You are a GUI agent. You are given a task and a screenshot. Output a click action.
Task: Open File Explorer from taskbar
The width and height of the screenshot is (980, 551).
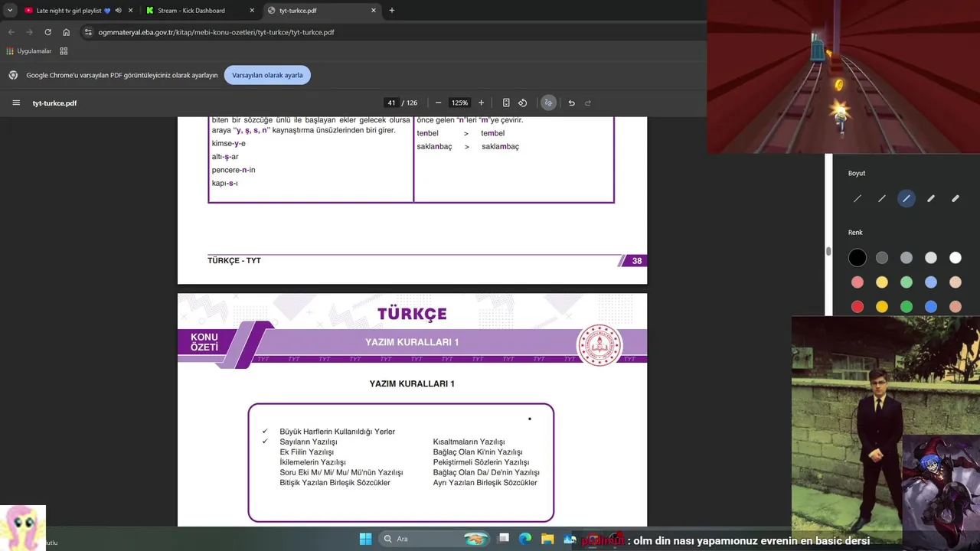click(547, 539)
